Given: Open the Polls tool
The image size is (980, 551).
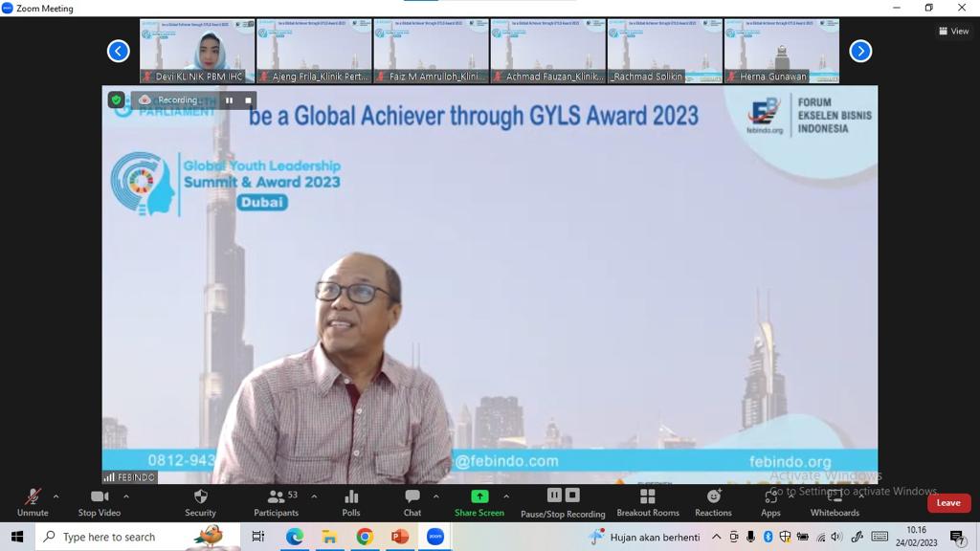Looking at the screenshot, I should [x=351, y=503].
